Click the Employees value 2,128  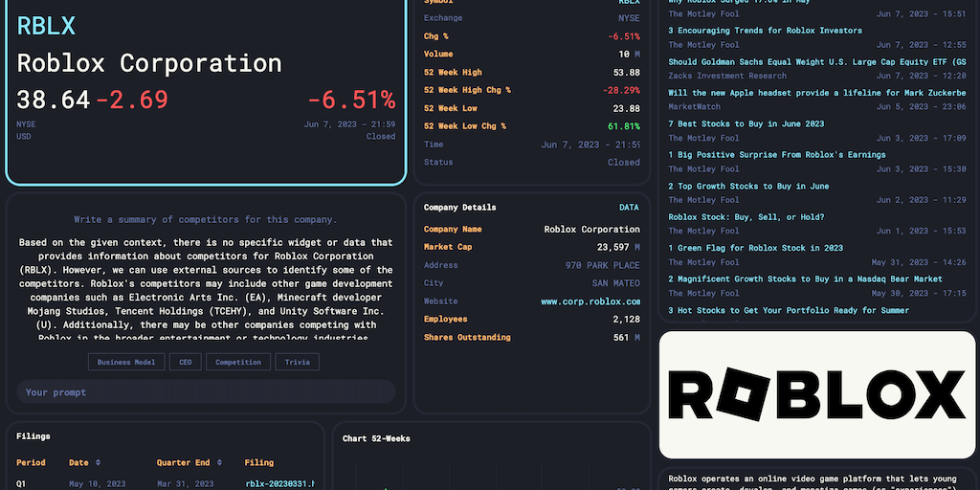click(x=626, y=320)
